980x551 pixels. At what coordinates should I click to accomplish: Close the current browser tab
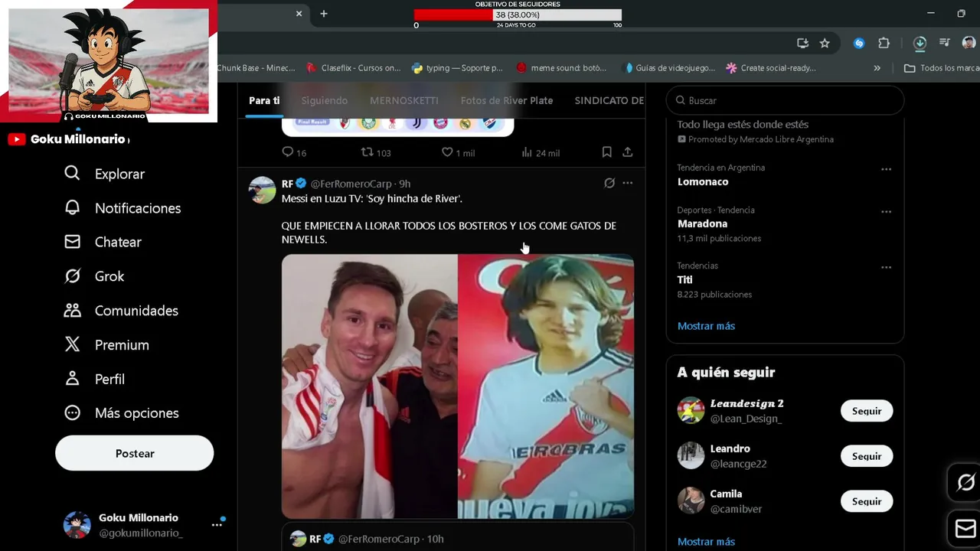(299, 14)
